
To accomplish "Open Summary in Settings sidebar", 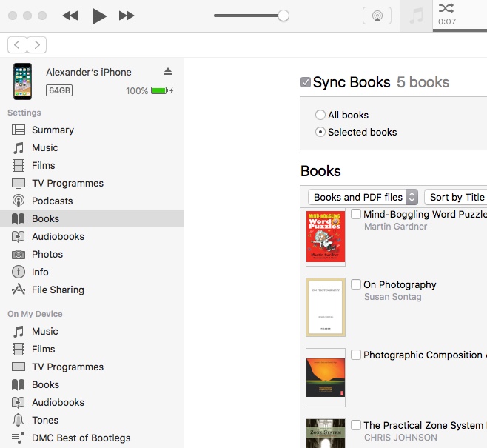I will (x=53, y=130).
